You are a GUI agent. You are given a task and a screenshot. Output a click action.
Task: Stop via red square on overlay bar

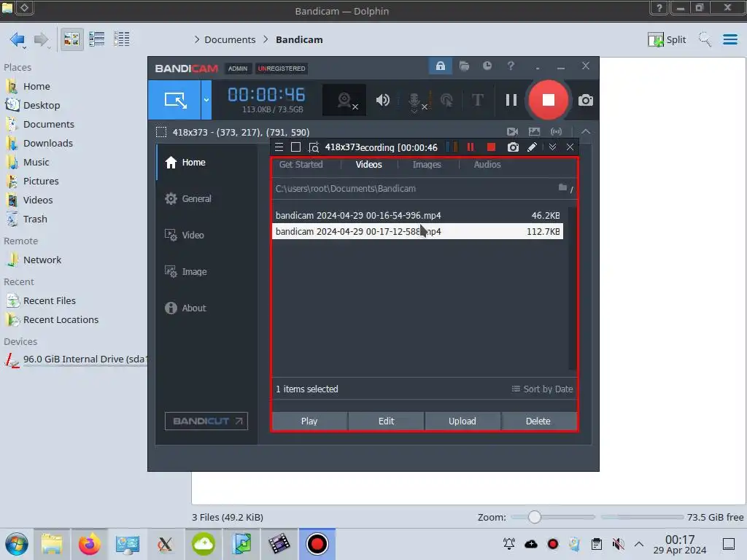pyautogui.click(x=491, y=147)
